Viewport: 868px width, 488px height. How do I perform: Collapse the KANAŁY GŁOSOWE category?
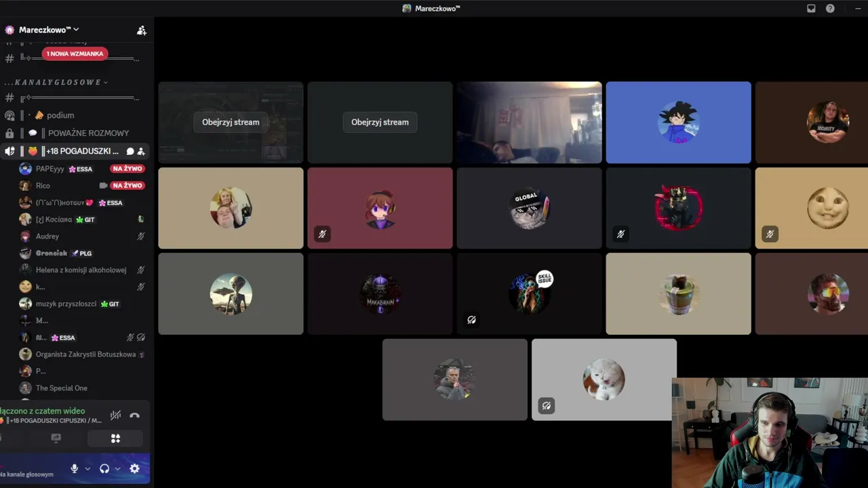(56, 82)
